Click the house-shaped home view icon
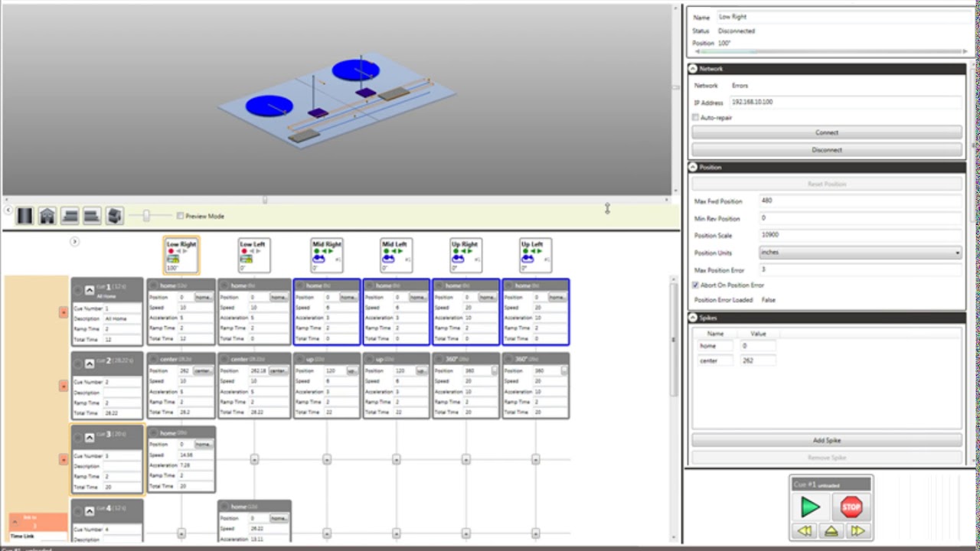The height and width of the screenshot is (551, 980). click(47, 216)
